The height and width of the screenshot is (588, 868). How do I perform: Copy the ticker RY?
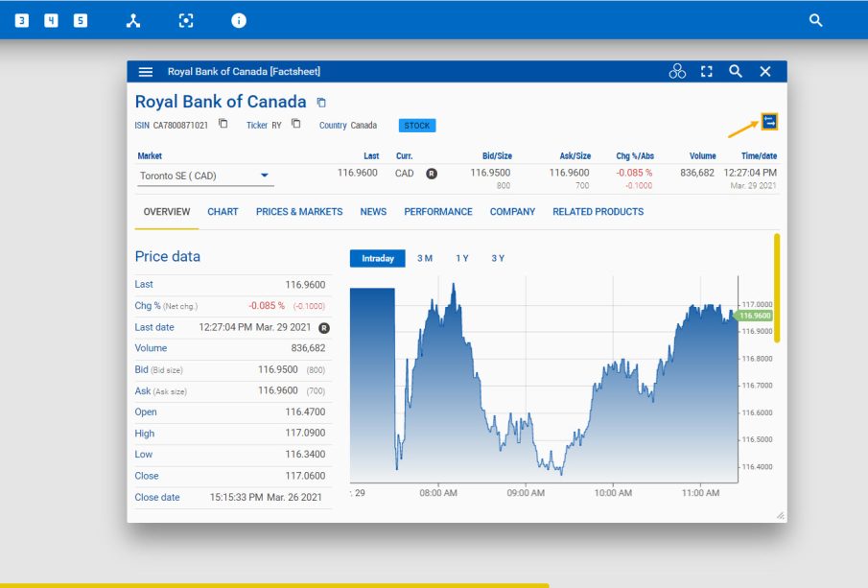pyautogui.click(x=296, y=124)
